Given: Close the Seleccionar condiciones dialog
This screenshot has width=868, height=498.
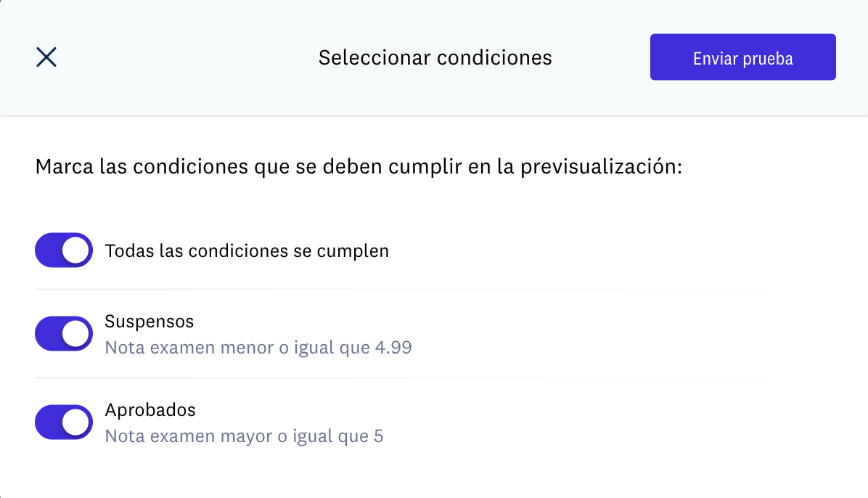Looking at the screenshot, I should (x=46, y=57).
